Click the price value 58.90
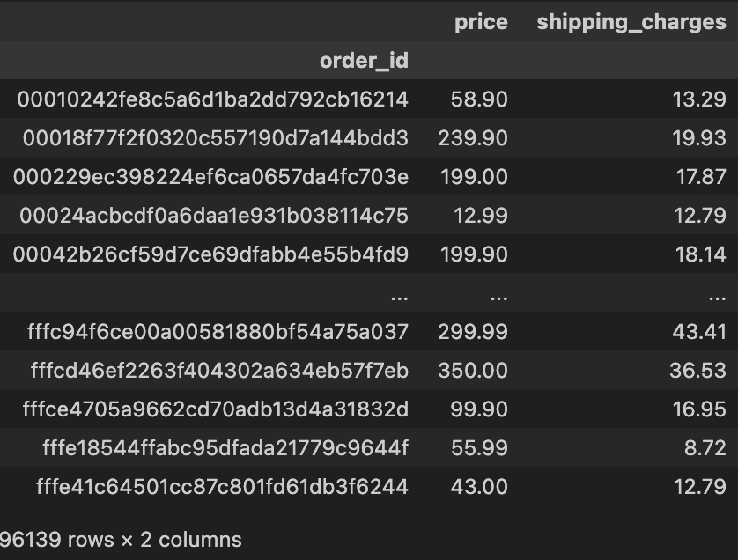The width and height of the screenshot is (738, 560). pos(479,99)
